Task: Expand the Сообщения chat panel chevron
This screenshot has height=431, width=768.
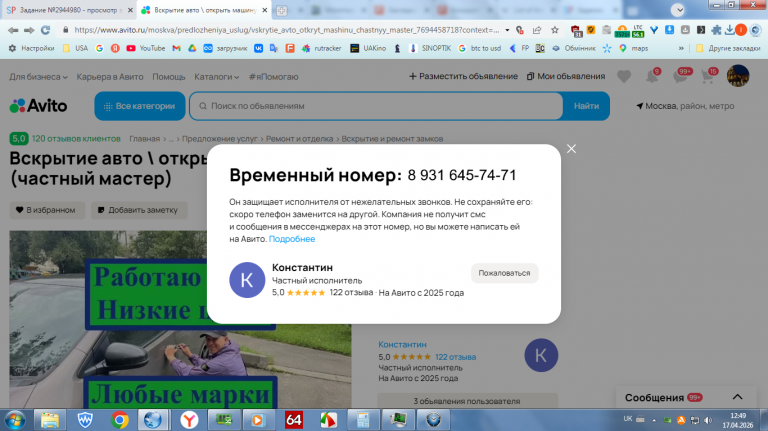Action: (737, 397)
